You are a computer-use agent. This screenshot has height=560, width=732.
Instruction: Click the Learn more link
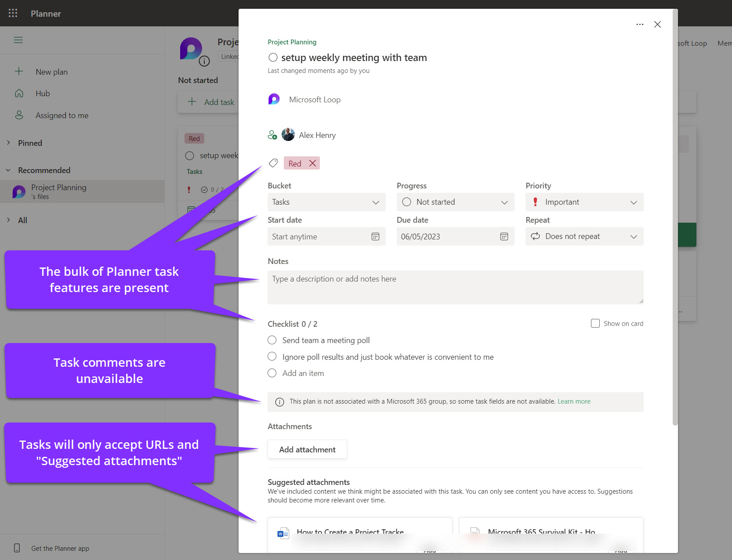coord(574,401)
